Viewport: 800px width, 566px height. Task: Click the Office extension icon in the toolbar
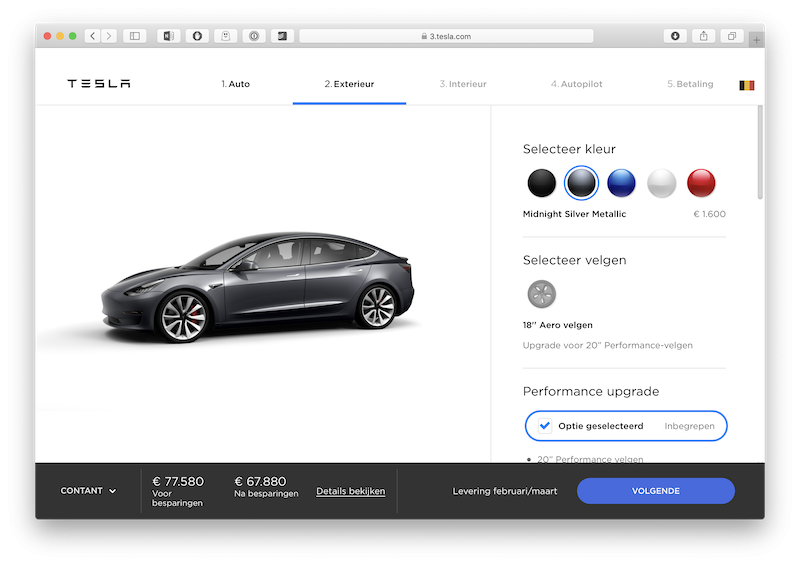point(168,36)
